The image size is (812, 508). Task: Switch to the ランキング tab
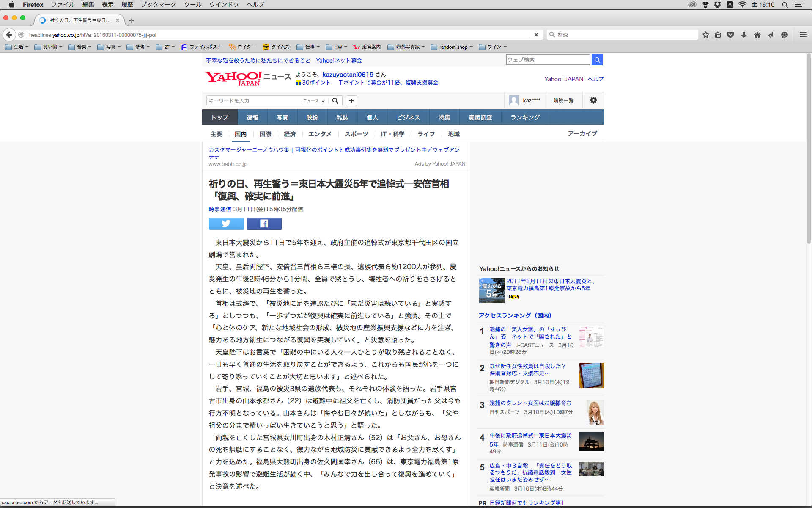[525, 117]
